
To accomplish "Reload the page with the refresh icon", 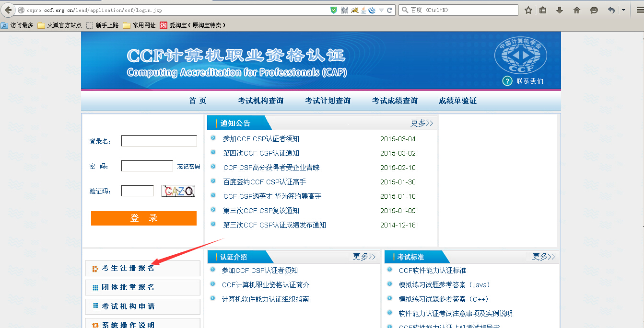I will tap(390, 10).
